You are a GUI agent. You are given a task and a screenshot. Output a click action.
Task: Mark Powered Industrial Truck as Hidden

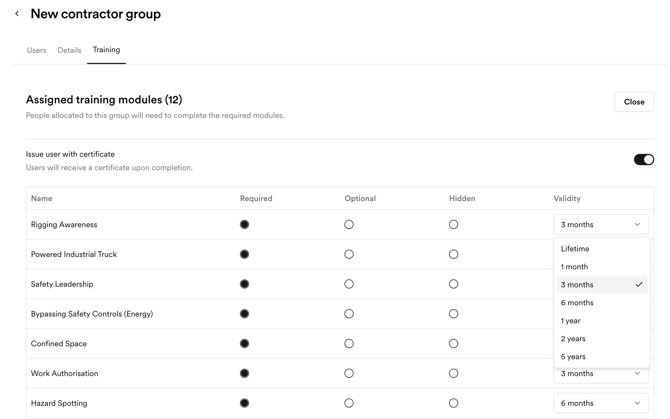453,254
